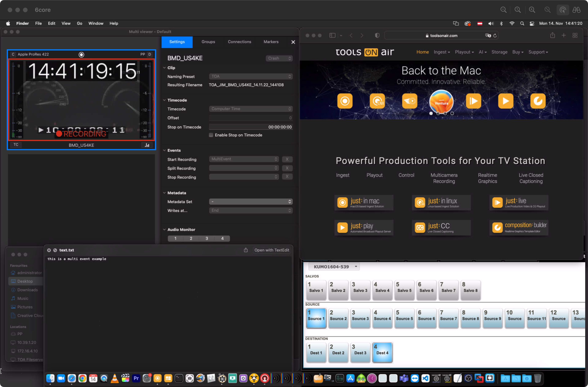Select Audio Monitor channel 4

(x=222, y=238)
